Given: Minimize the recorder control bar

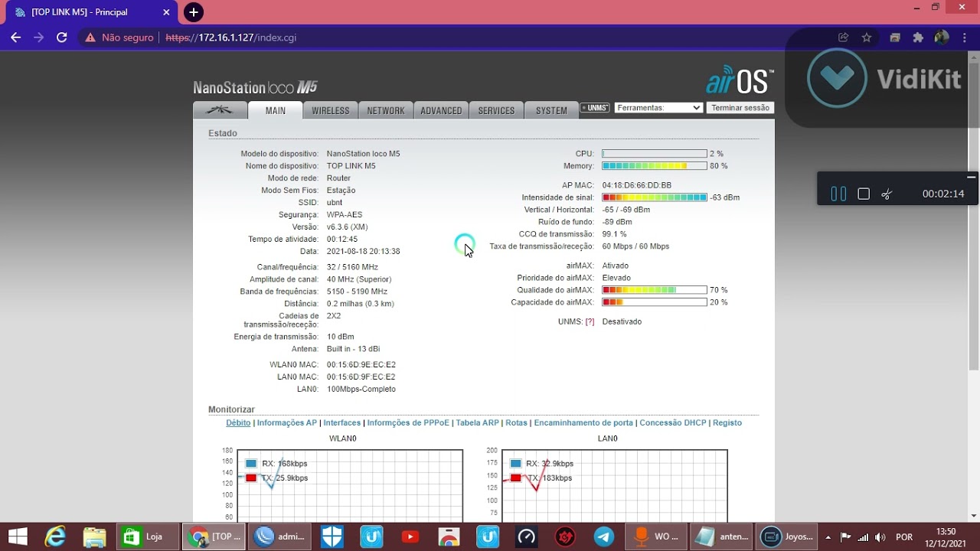Looking at the screenshot, I should (x=971, y=177).
